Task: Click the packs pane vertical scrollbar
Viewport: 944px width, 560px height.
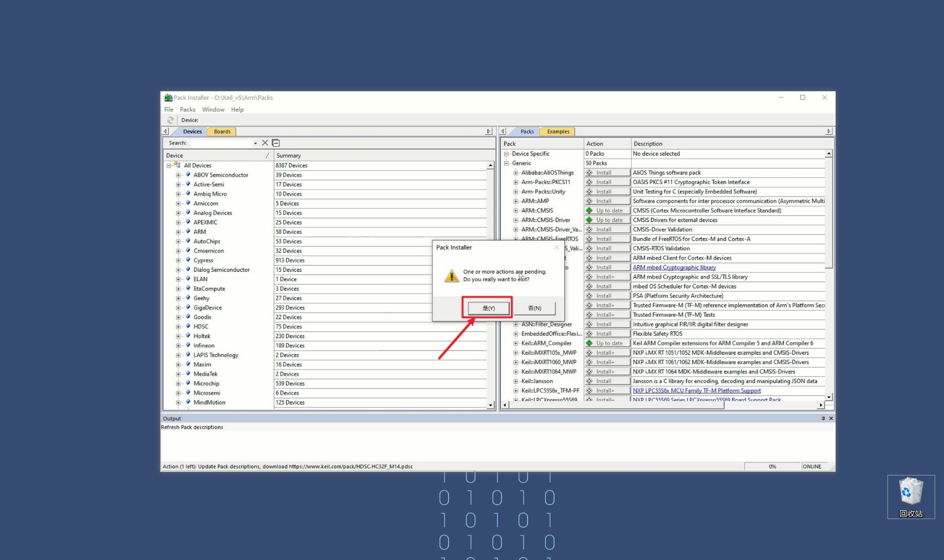Action: point(829,213)
